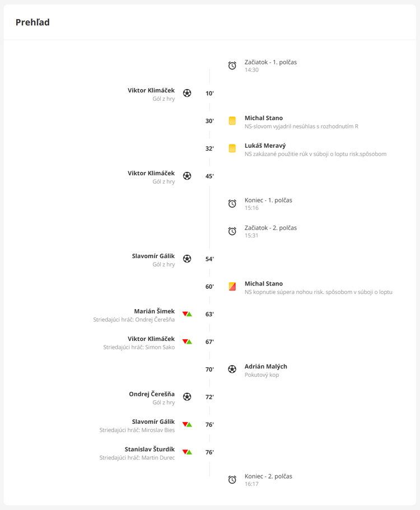The height and width of the screenshot is (510, 420).
Task: Select Adrián Malých player name
Action: [x=266, y=367]
